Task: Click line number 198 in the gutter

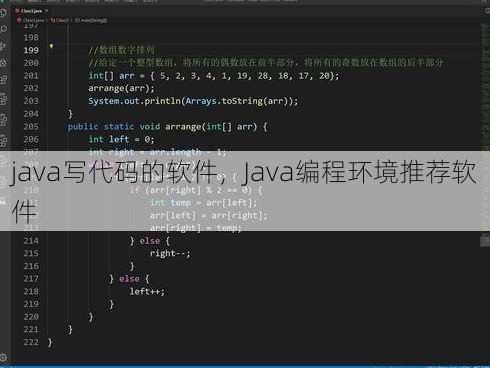Action: [31, 38]
